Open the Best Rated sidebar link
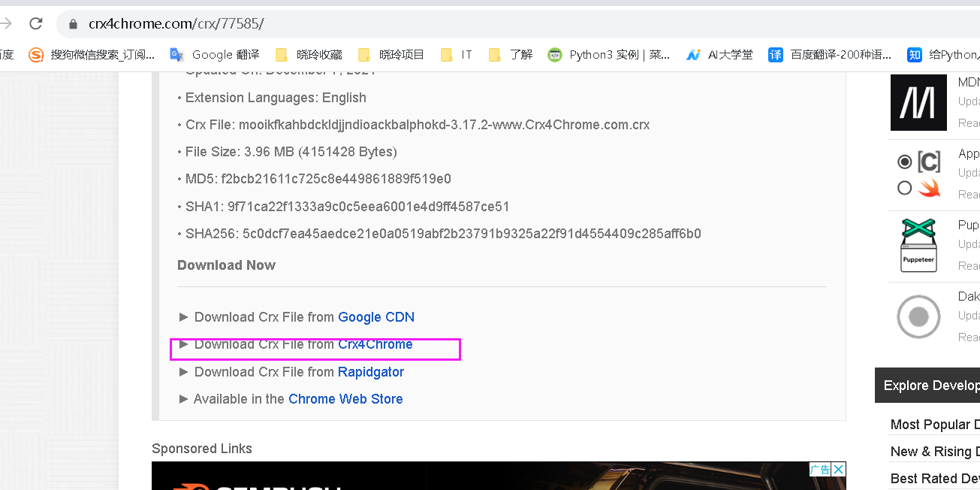 pos(935,479)
